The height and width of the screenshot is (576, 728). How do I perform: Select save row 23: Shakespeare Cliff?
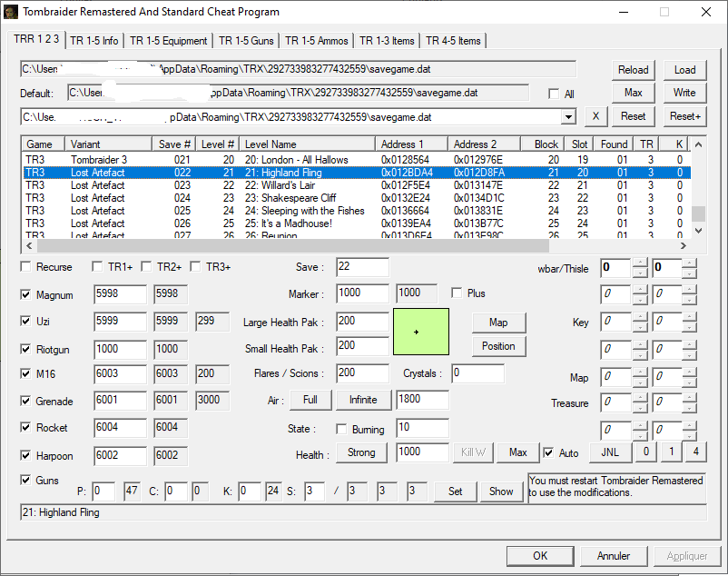click(x=357, y=198)
